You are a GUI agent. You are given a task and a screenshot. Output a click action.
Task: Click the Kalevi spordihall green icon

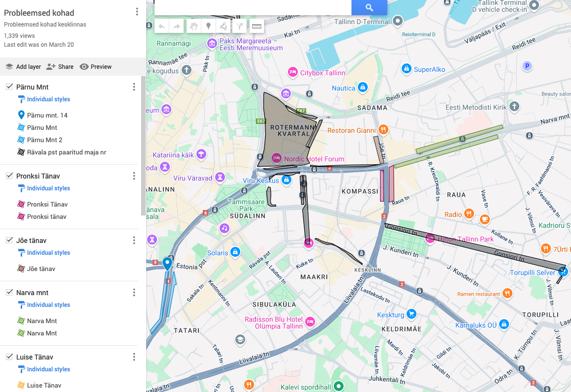pos(339,386)
